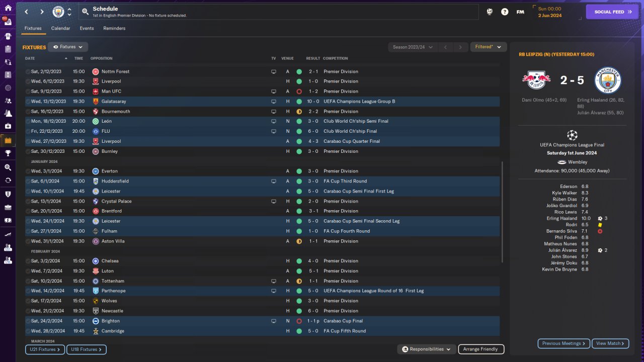Select the Cambridge fixture row circle

pyautogui.click(x=28, y=331)
